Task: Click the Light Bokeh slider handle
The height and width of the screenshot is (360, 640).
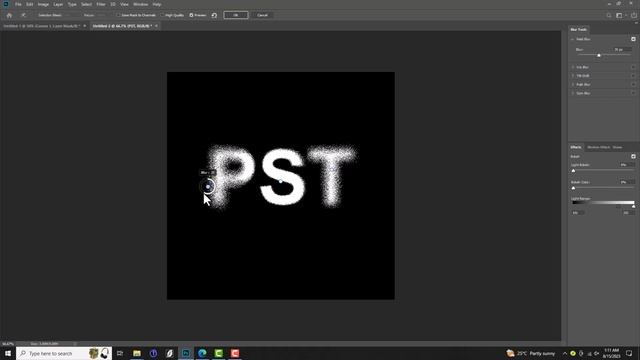Action: (x=573, y=171)
